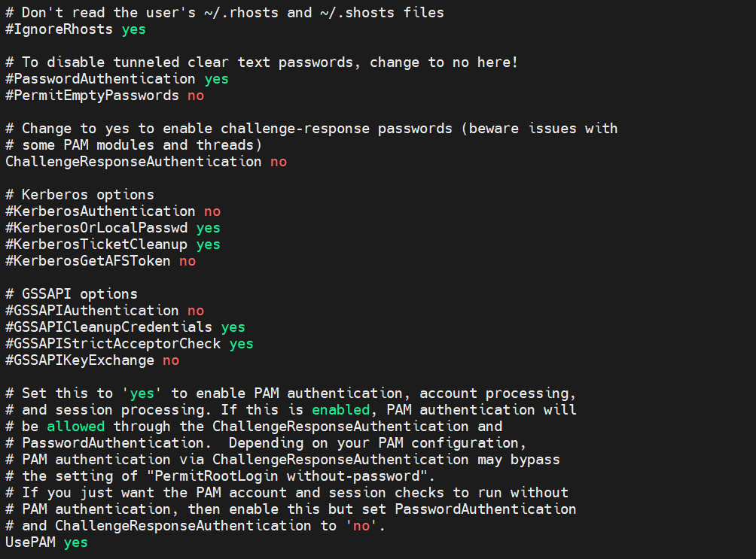This screenshot has width=756, height=559.
Task: Click the 'yes' value after #KerberosTicketCleanup
Action: click(x=208, y=245)
